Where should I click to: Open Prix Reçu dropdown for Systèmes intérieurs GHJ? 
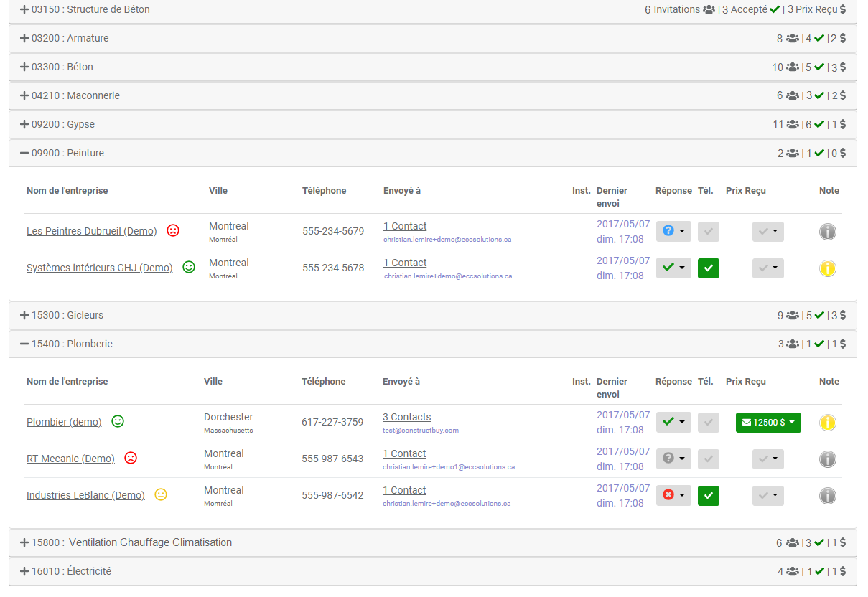[768, 268]
